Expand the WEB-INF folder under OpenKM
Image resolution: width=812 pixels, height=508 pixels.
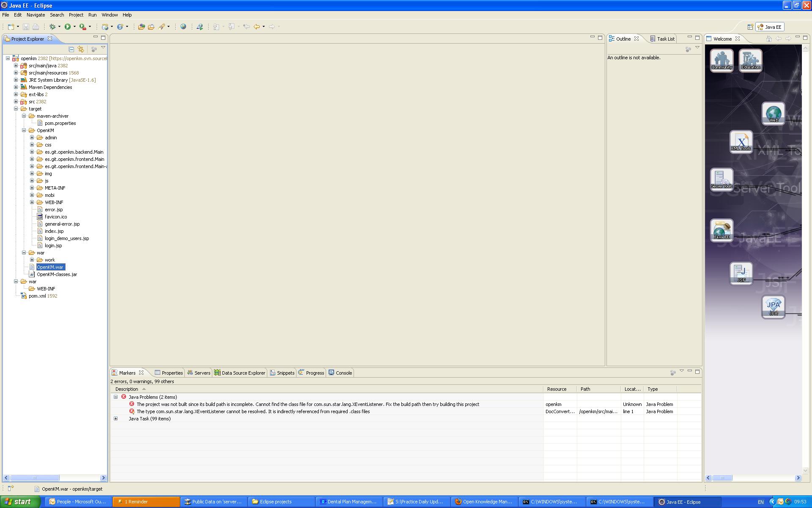(x=32, y=202)
